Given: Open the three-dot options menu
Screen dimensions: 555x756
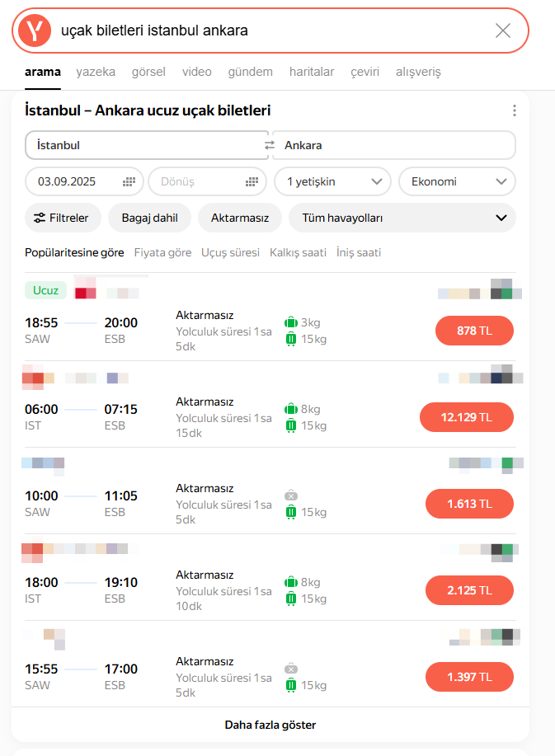Looking at the screenshot, I should pyautogui.click(x=515, y=110).
